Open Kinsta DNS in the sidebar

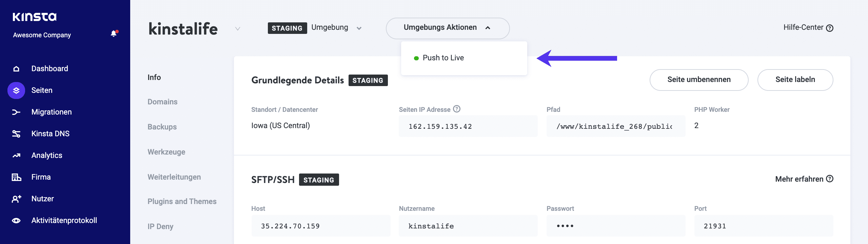coord(50,134)
